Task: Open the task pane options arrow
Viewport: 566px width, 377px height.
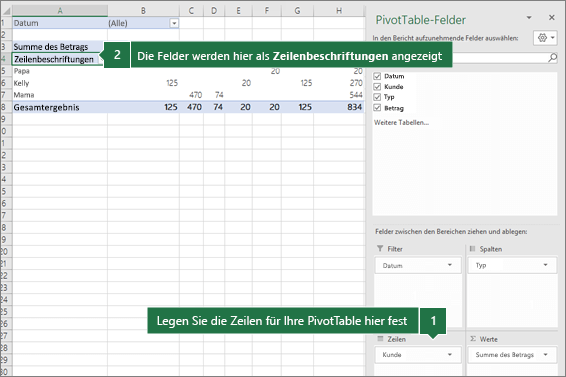Action: tap(529, 17)
